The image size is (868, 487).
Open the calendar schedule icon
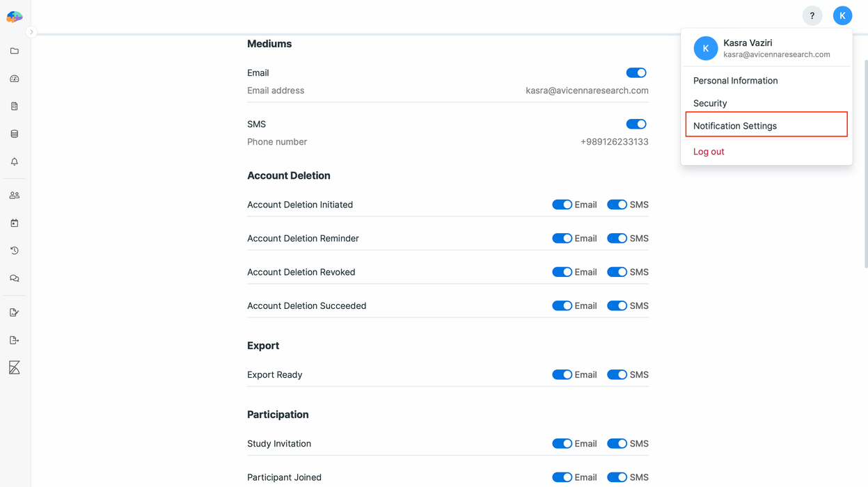14,223
